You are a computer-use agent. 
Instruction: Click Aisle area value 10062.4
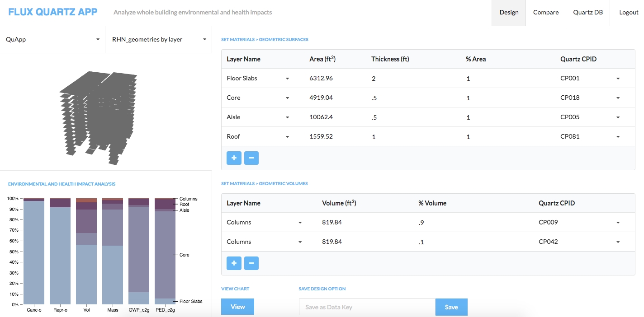click(x=321, y=117)
